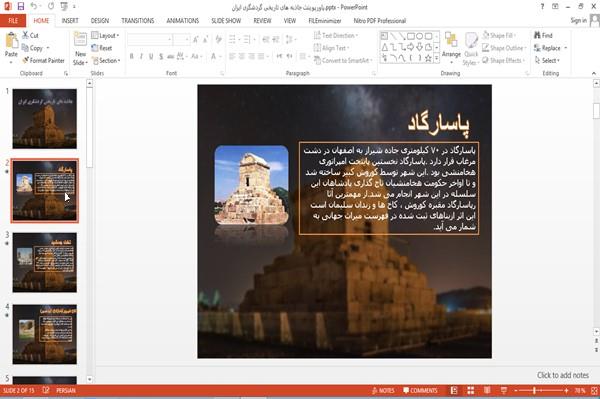This screenshot has height=399, width=600.
Task: Toggle the Notes pane in the status bar
Action: 383,391
